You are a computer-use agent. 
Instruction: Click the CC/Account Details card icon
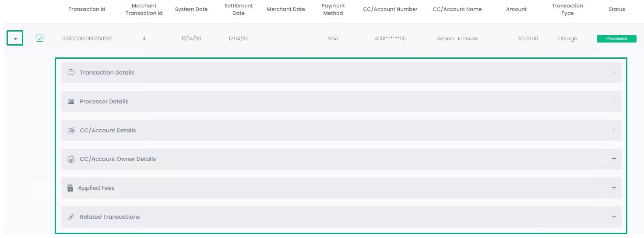pos(71,131)
